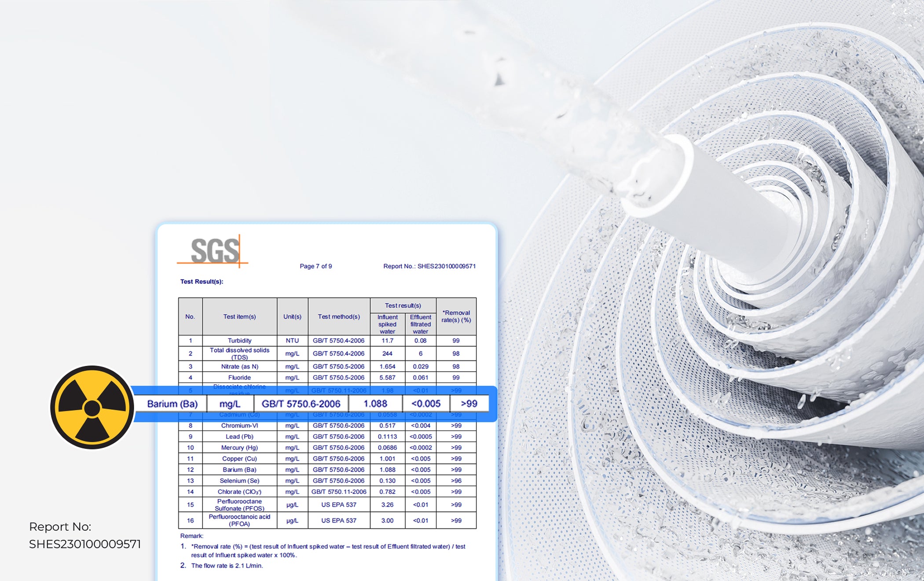Click the 'Influent spiked water' column header

[387, 324]
